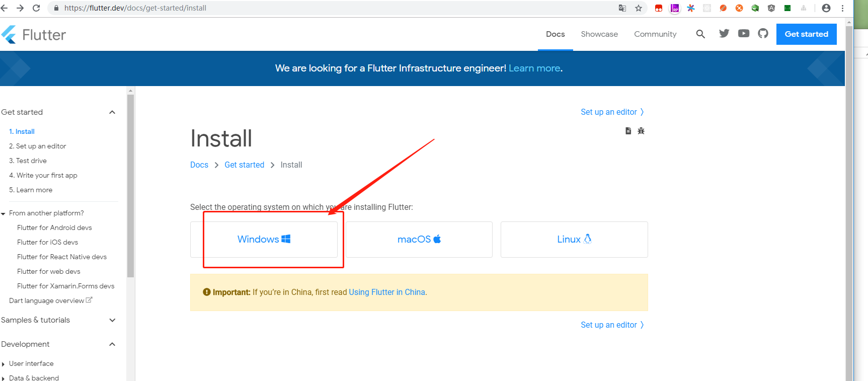
Task: Click the top 'Set up an editor' link
Action: coord(612,112)
